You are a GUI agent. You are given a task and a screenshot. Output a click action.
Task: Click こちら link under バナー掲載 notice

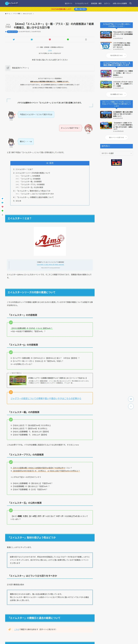[x=50, y=50]
